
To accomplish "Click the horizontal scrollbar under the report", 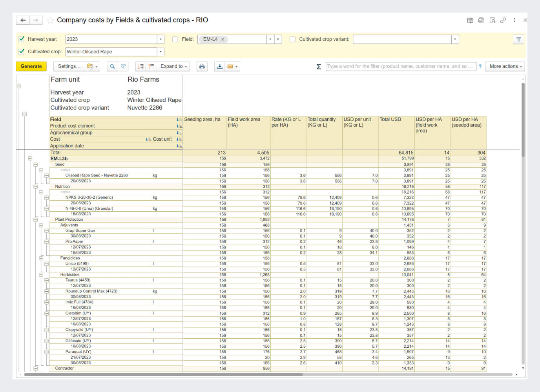I will [163, 375].
